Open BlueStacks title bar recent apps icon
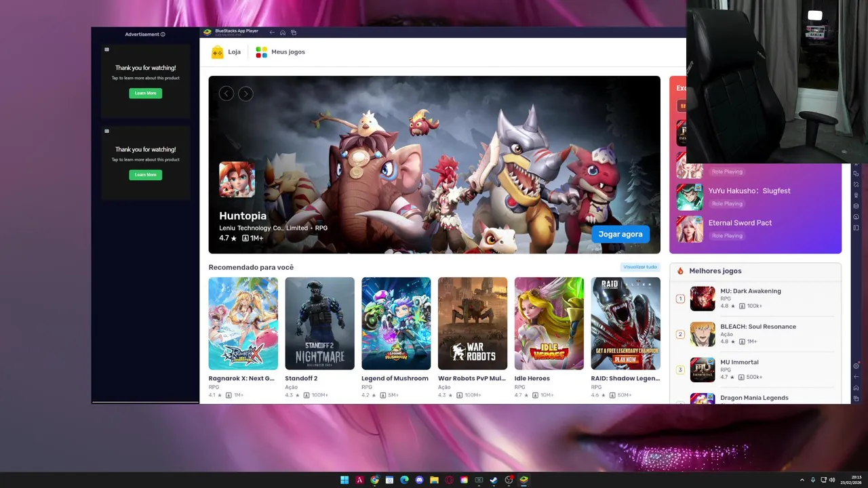 294,33
